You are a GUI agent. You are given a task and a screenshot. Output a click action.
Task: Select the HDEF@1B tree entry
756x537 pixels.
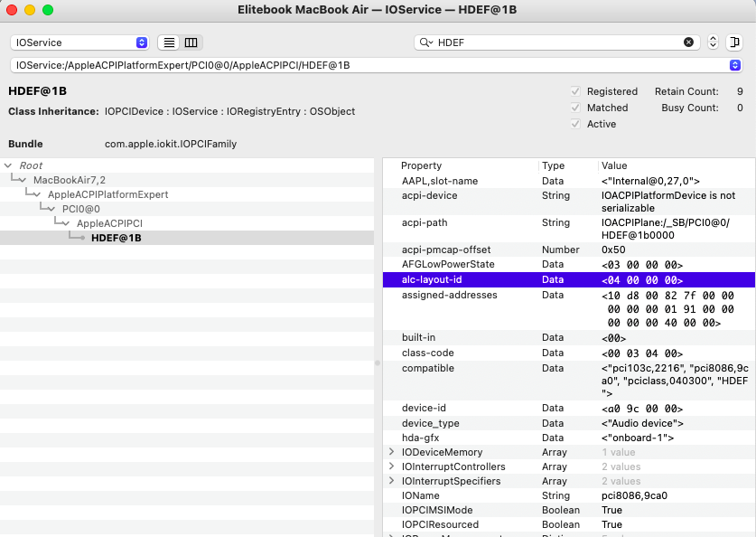click(116, 238)
